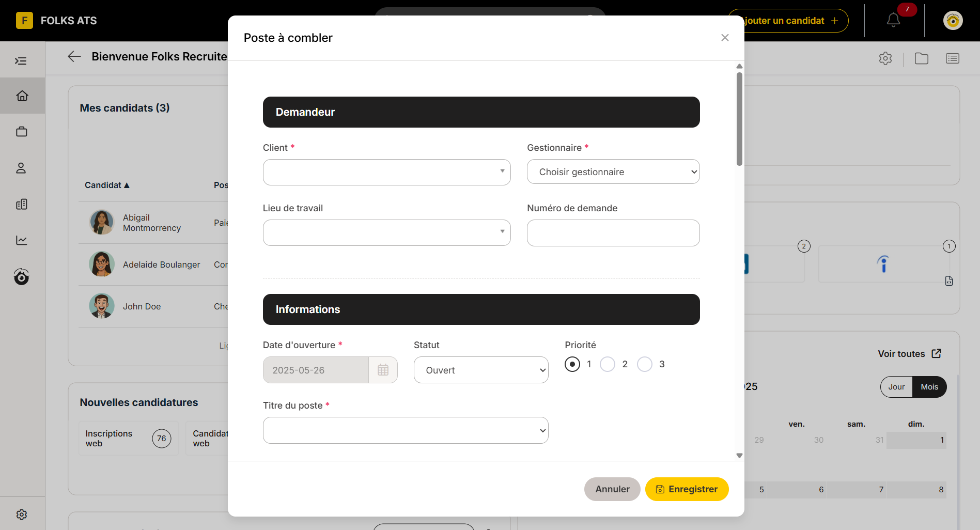The width and height of the screenshot is (980, 530).
Task: Open the notifications bell icon
Action: tap(893, 21)
